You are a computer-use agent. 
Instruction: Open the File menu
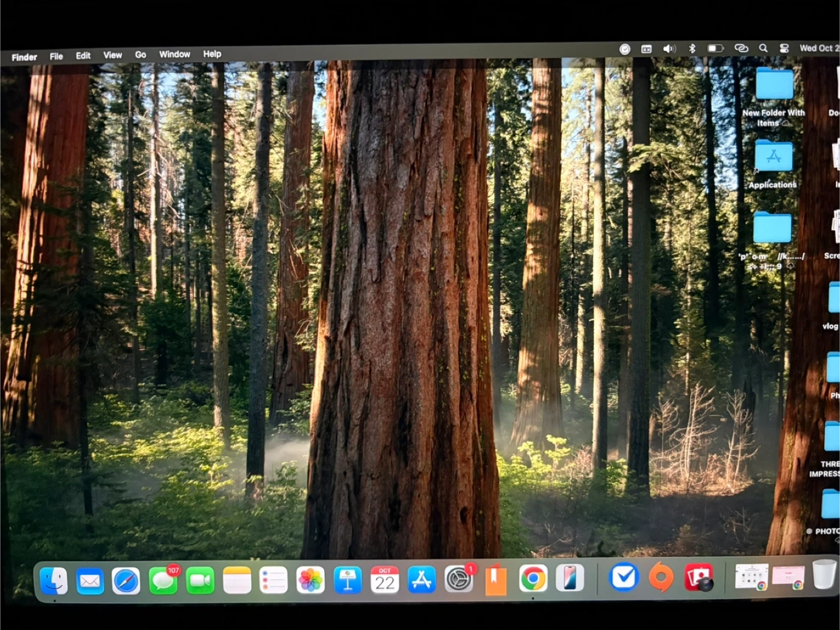[56, 57]
